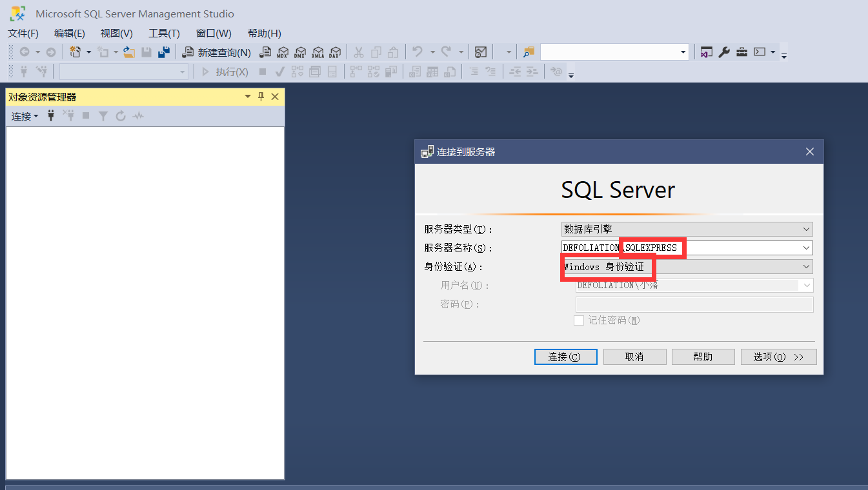The image size is (868, 490).
Task: Click the 连接(C) button
Action: [566, 357]
